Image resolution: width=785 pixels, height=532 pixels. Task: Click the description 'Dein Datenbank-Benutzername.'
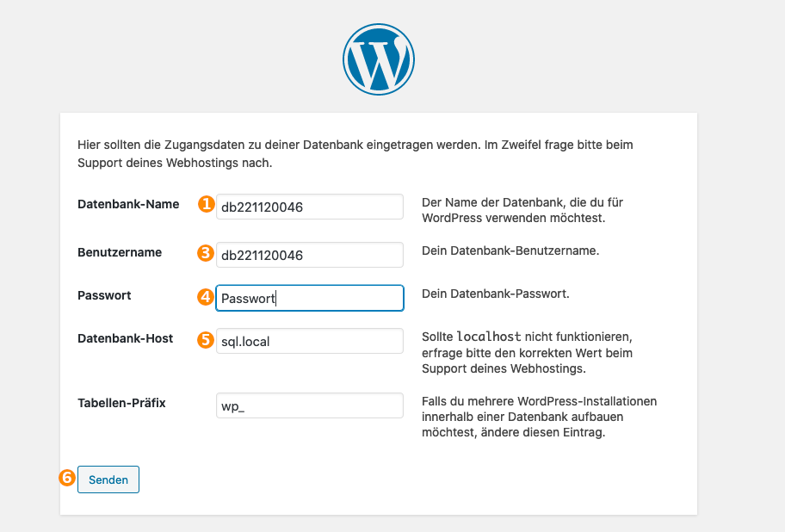510,251
